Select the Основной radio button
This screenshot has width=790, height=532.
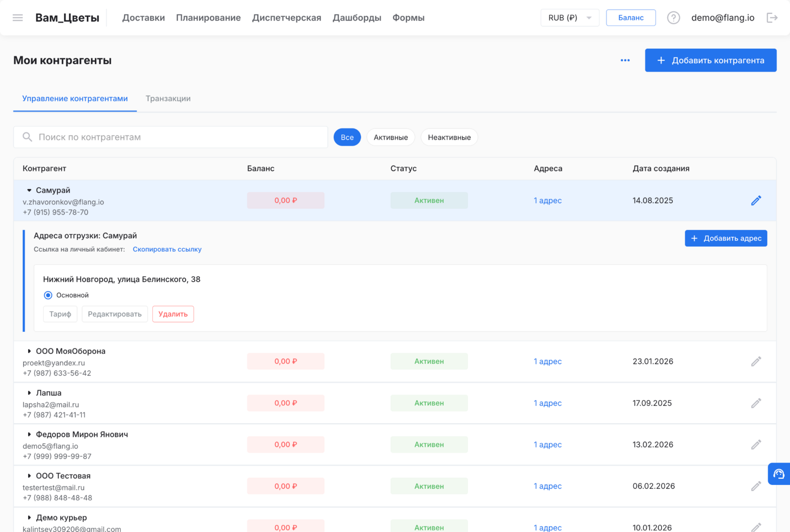(x=48, y=295)
